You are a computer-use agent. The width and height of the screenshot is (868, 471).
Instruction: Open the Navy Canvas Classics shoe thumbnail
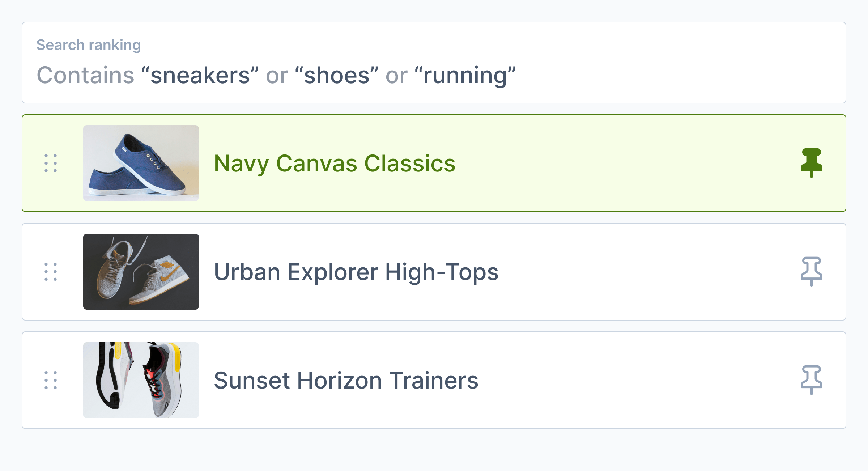(141, 163)
